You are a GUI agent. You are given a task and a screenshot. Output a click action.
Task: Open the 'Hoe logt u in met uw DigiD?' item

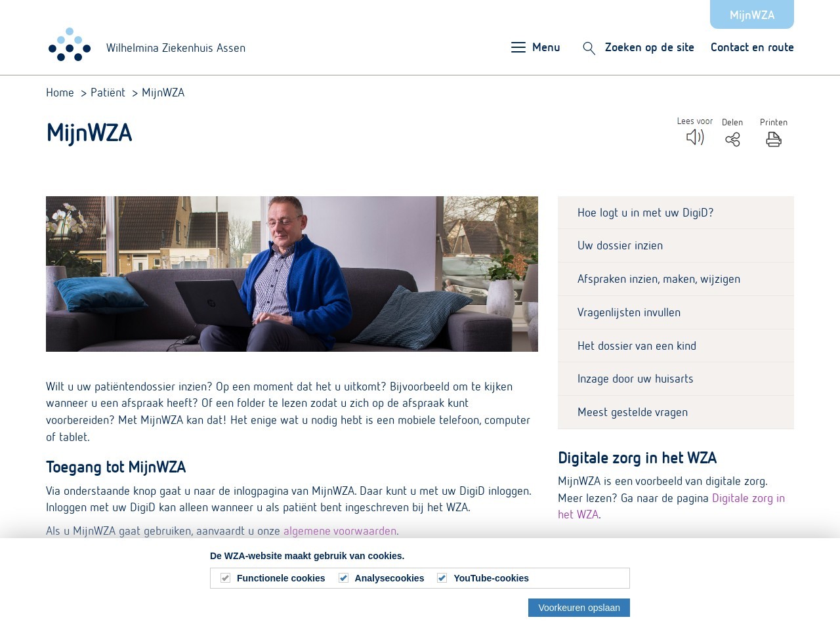[x=676, y=213]
